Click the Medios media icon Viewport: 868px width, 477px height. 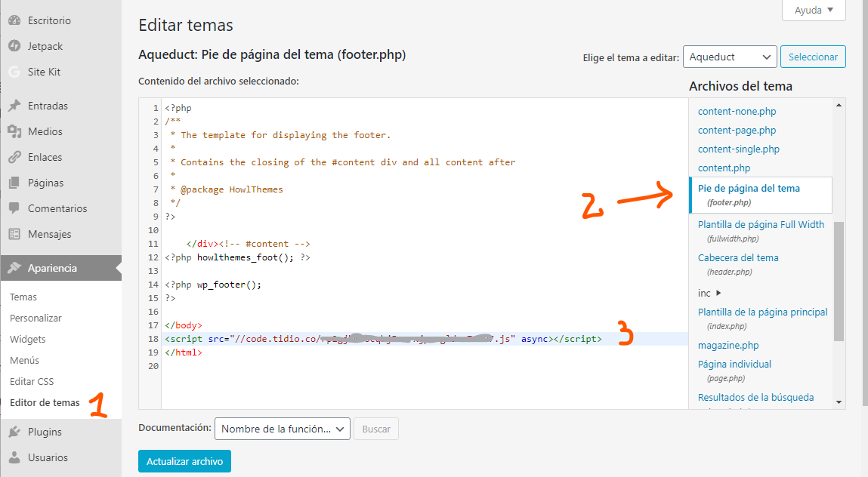coord(14,131)
